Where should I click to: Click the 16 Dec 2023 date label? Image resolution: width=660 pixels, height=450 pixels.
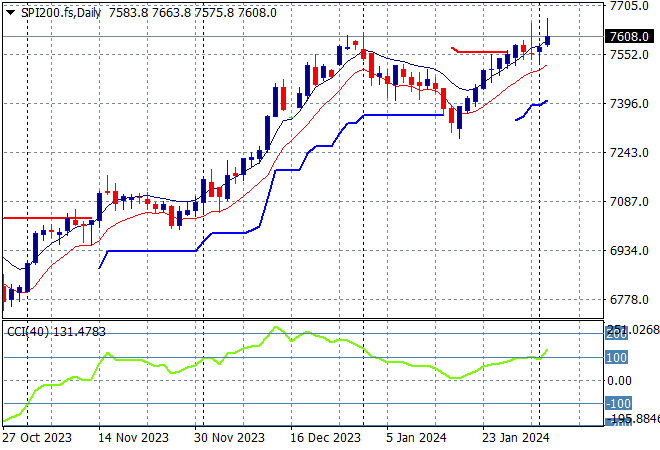point(327,437)
